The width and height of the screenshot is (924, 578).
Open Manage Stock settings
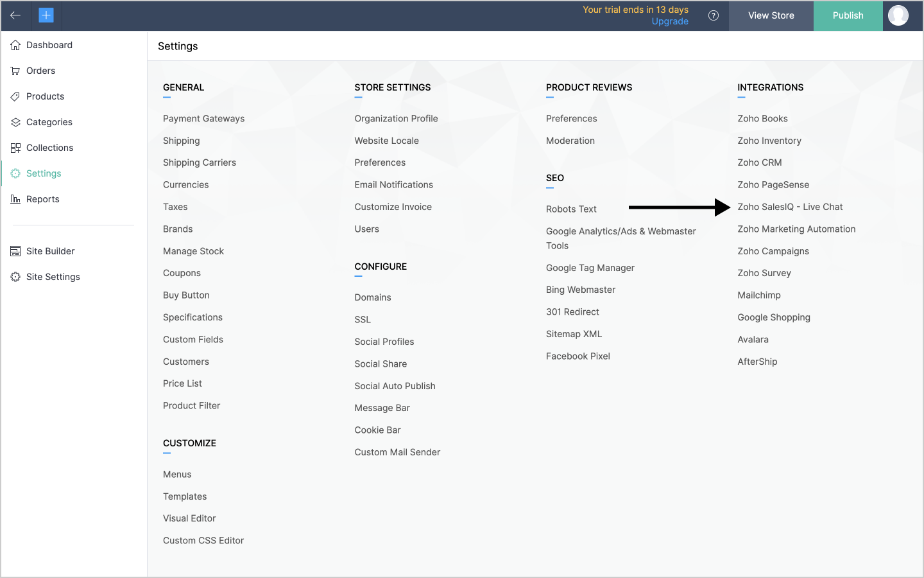click(x=193, y=251)
